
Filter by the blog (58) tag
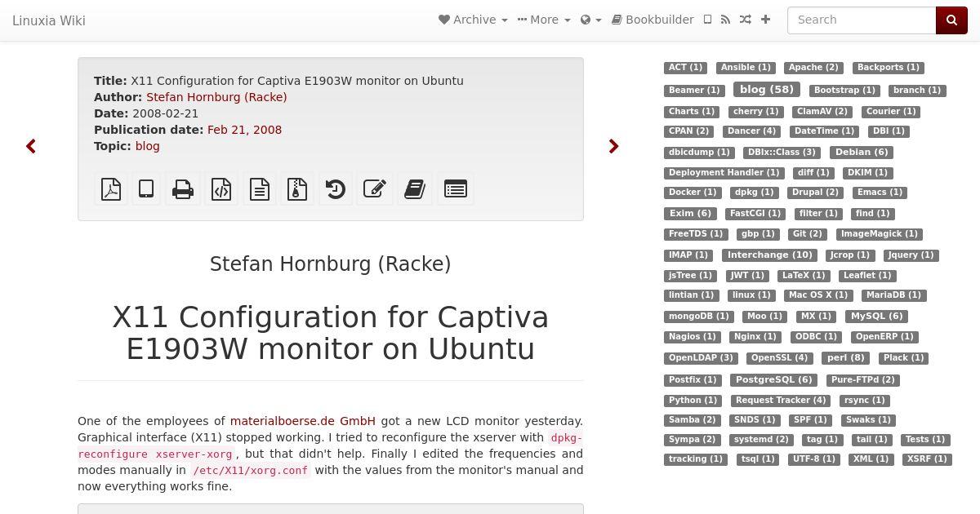coord(767,90)
